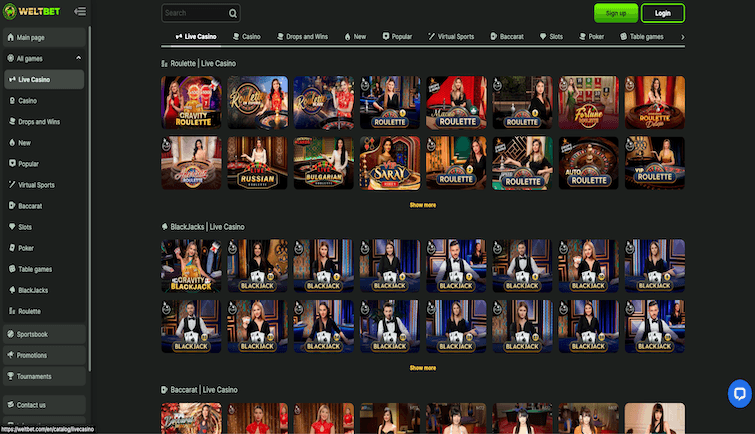Click the Weltbet logo
Image resolution: width=755 pixels, height=434 pixels.
(31, 11)
